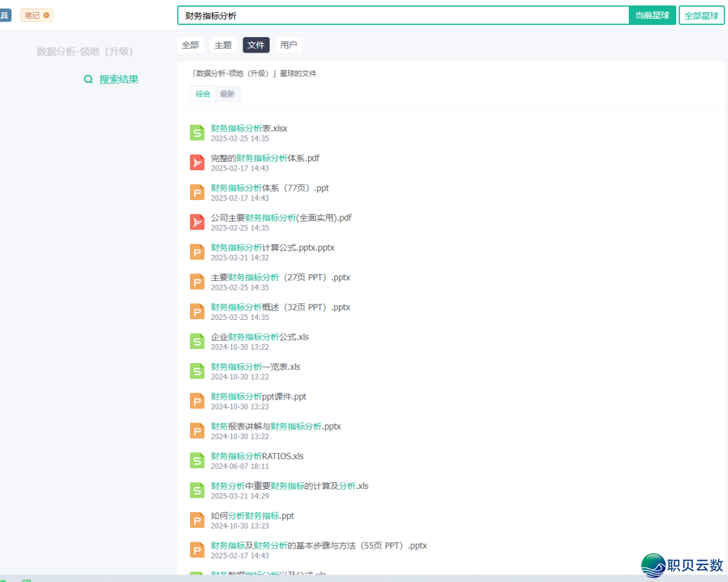Screen dimensions: 728x582
Task: Open file 财务指标及财务分析的基本步骤与方法（55页 PPT）.pptx
Action: [x=319, y=546]
